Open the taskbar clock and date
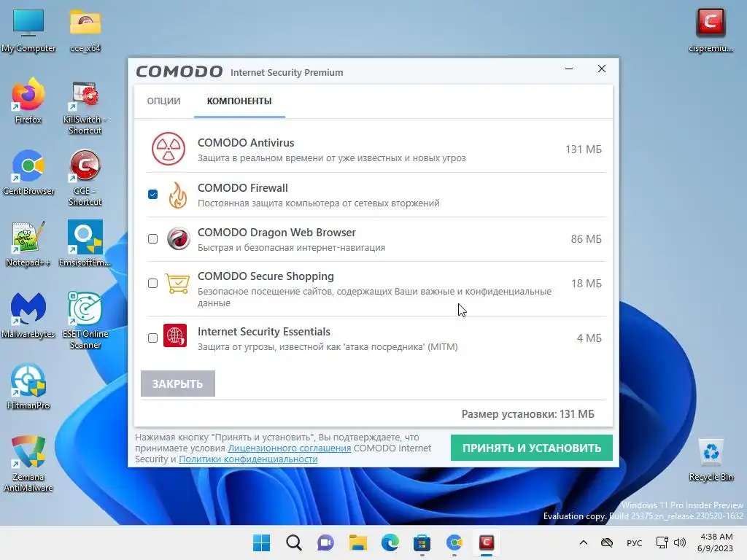747x560 pixels. pyautogui.click(x=715, y=542)
